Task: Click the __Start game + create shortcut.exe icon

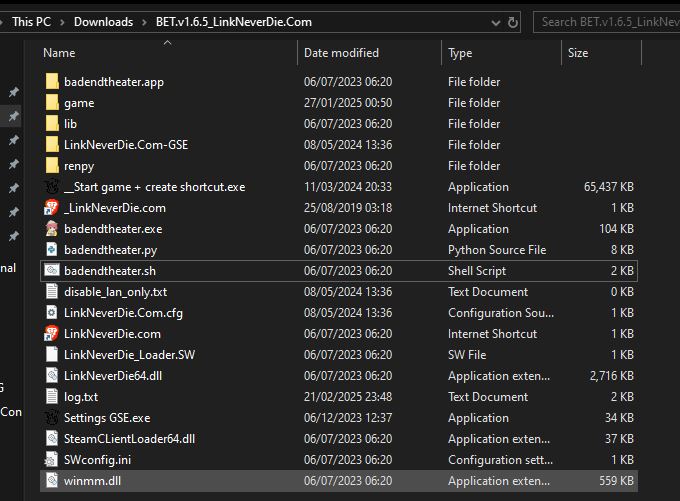Action: click(52, 187)
